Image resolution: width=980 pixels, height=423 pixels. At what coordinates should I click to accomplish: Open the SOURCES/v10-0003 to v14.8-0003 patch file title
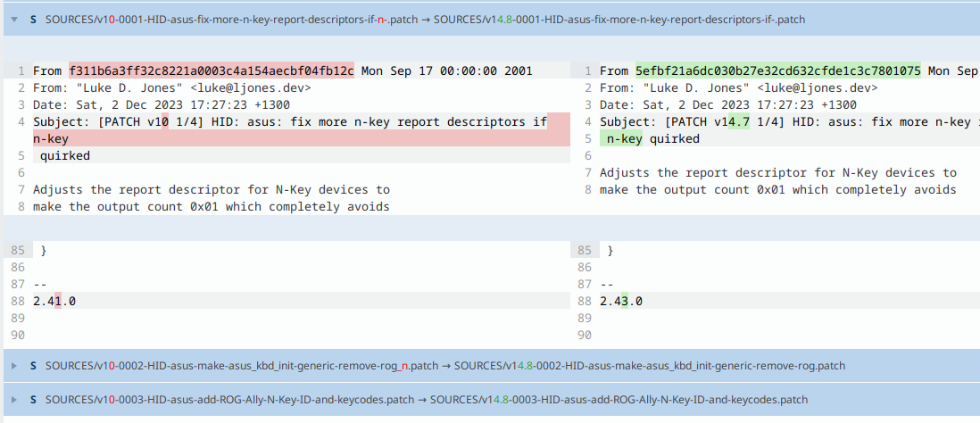click(x=427, y=399)
